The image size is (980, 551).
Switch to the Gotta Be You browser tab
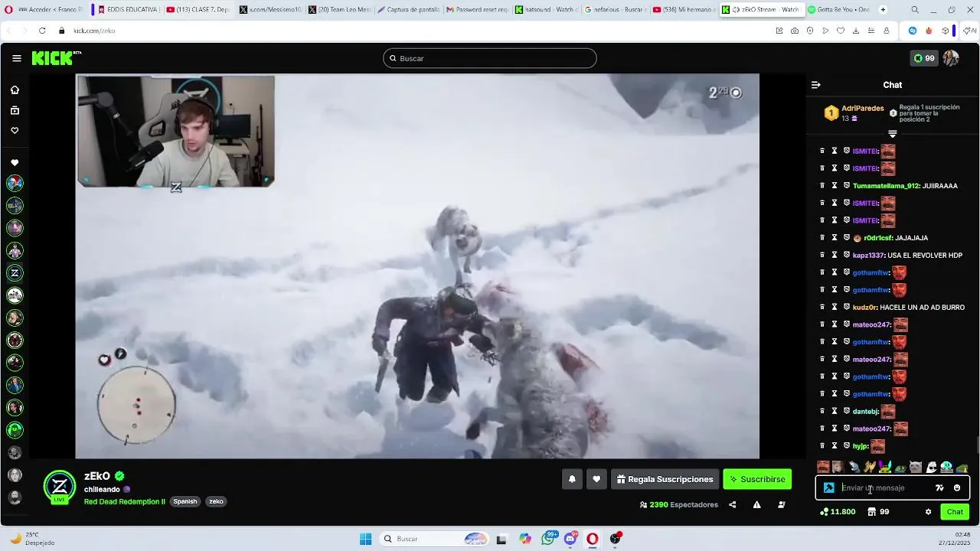(x=838, y=10)
